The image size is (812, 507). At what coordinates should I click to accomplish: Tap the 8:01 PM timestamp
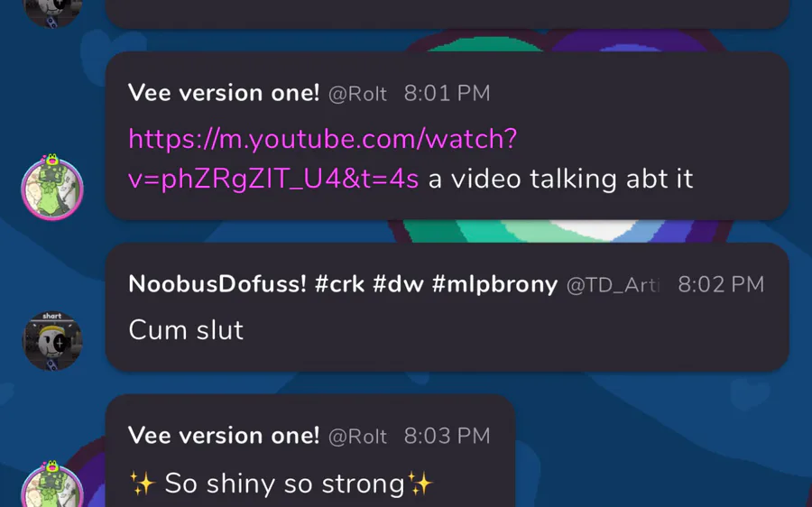[x=447, y=94]
